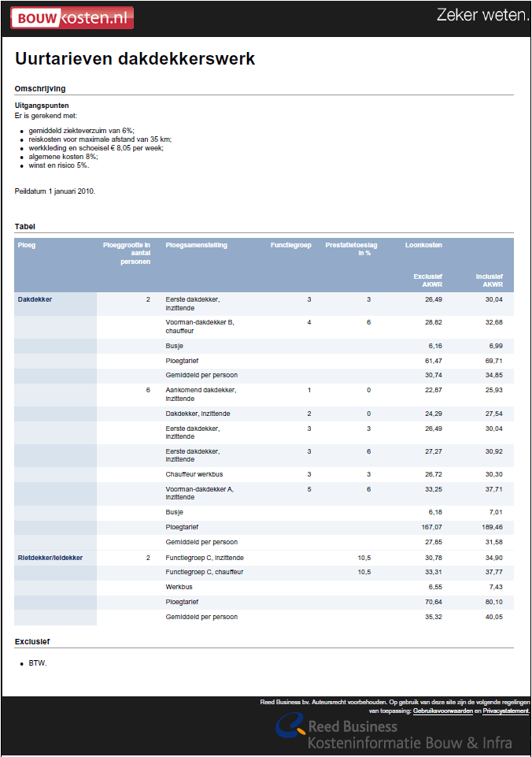Click the BTW bullet item

[38, 663]
